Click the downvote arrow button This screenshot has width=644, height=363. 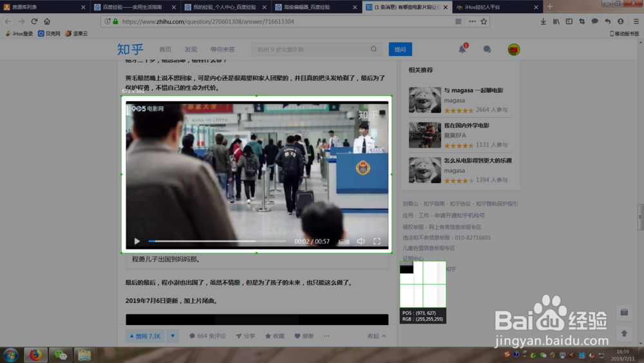173,336
